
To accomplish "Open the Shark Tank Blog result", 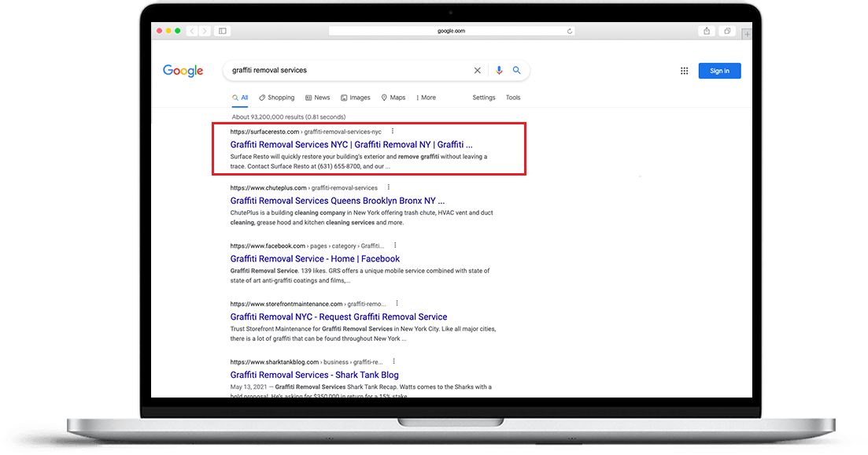I will tap(314, 375).
